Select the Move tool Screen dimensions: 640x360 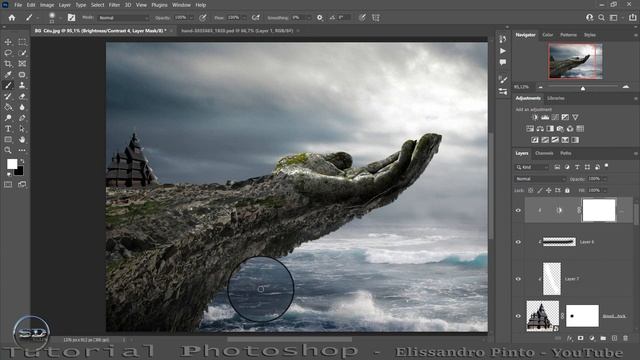coord(8,42)
